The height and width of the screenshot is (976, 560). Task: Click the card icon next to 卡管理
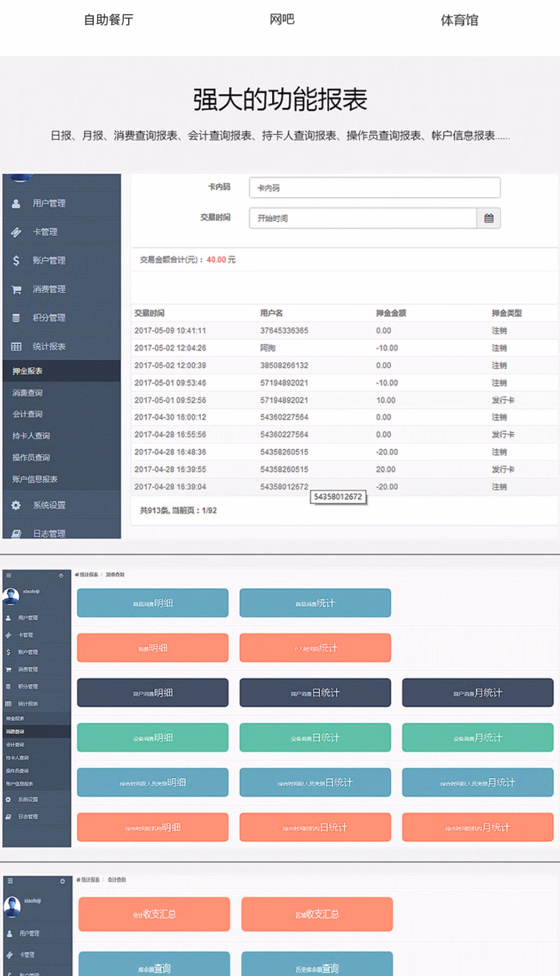point(16,232)
